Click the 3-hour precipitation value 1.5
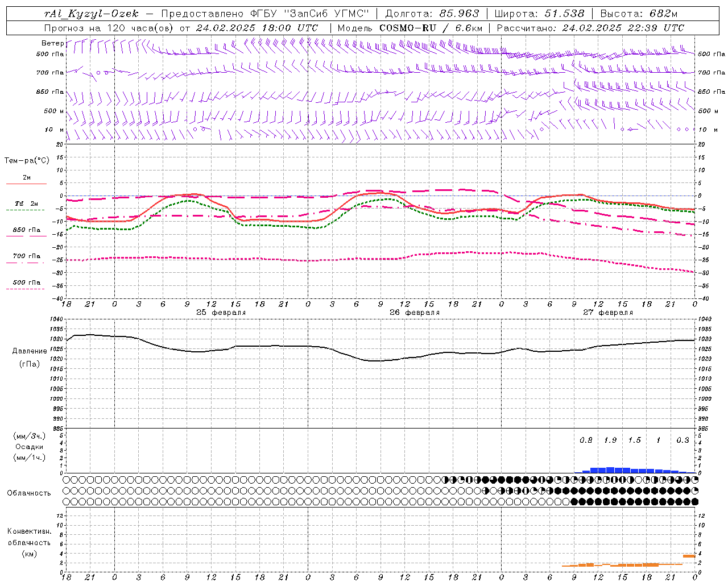Viewport: 728px width, 582px height. pyautogui.click(x=634, y=440)
